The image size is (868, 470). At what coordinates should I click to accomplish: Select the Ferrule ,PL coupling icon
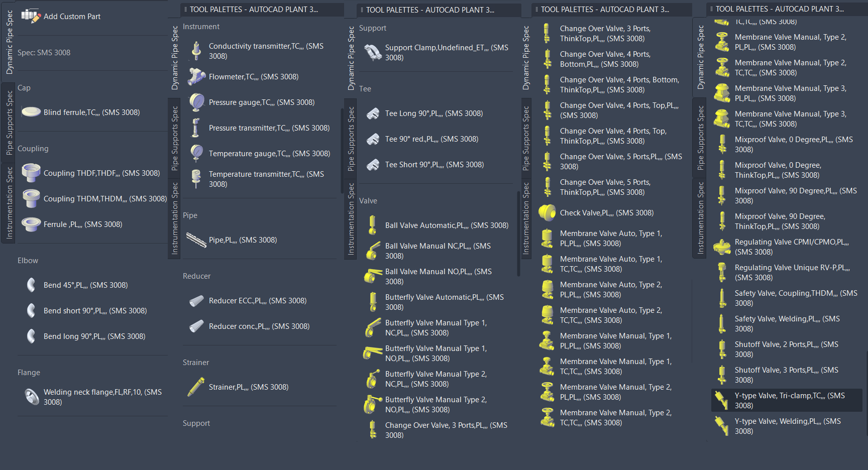tap(31, 224)
